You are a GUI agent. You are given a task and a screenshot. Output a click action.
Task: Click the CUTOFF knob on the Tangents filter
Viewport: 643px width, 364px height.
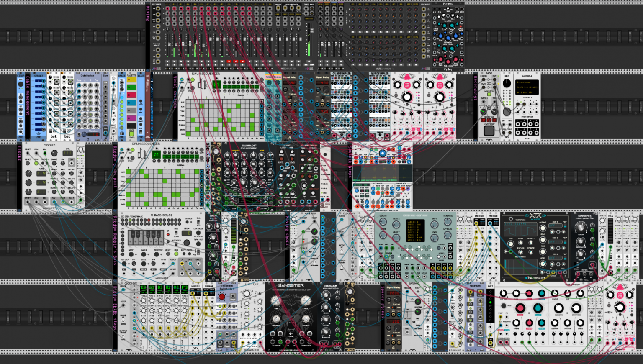coord(581,227)
